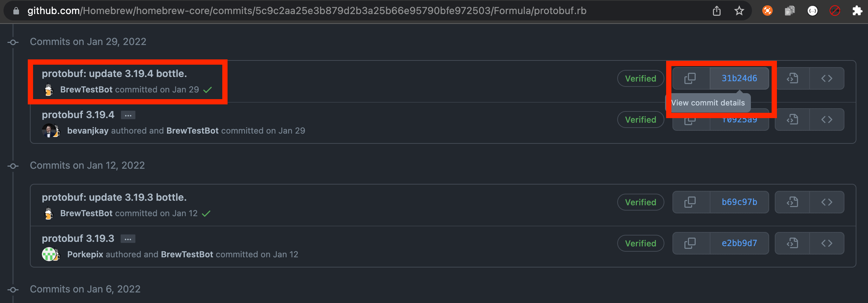
Task: View protobuf.rb file at commit e2bb9d7
Action: [792, 243]
